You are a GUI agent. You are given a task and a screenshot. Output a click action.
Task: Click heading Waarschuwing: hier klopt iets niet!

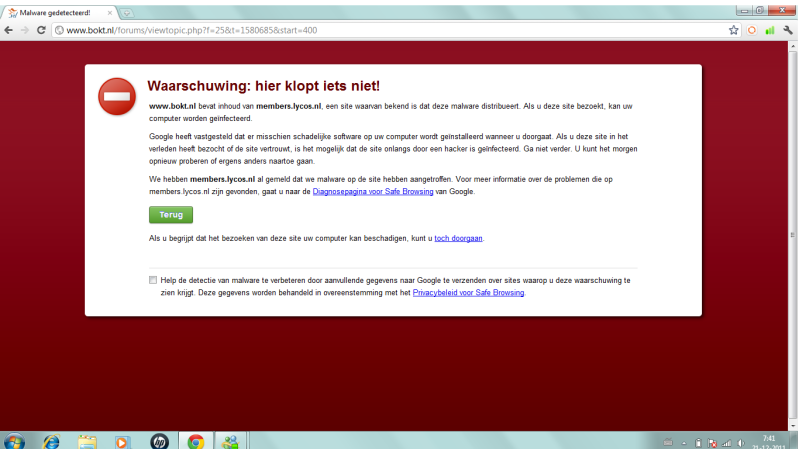(x=263, y=86)
